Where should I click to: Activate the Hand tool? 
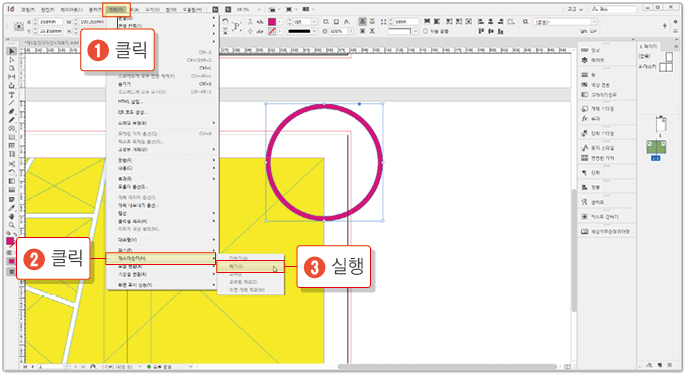point(12,216)
